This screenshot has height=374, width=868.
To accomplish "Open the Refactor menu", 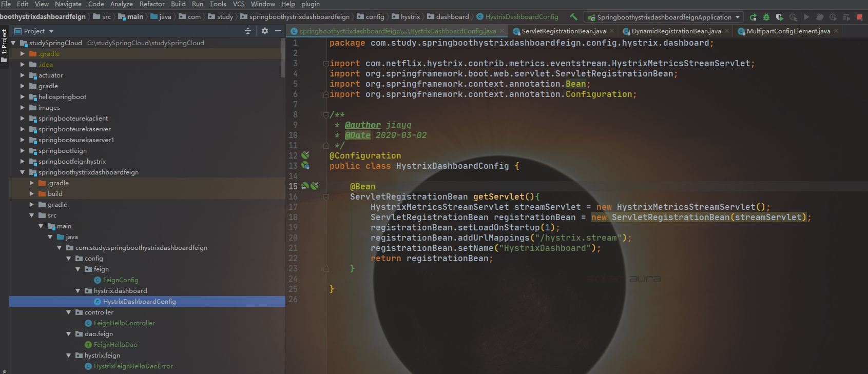I will 152,4.
